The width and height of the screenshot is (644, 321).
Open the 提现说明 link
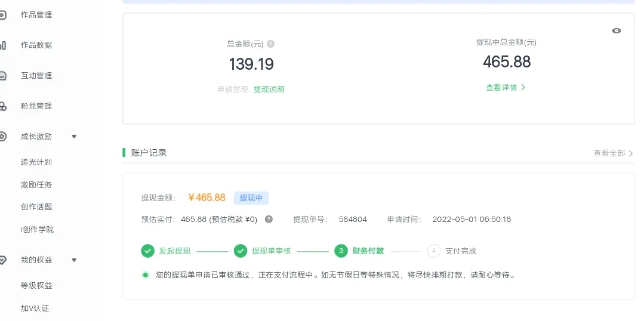(269, 89)
